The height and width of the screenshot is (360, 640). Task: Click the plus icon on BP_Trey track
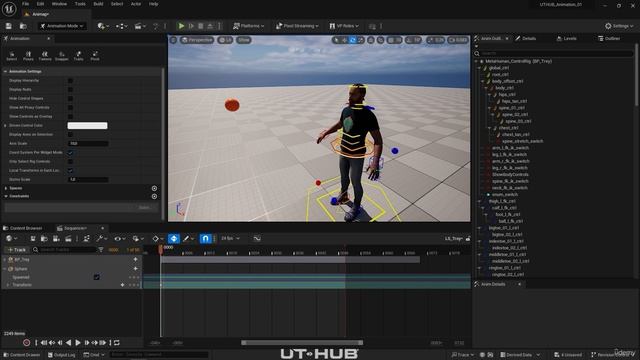point(135,260)
